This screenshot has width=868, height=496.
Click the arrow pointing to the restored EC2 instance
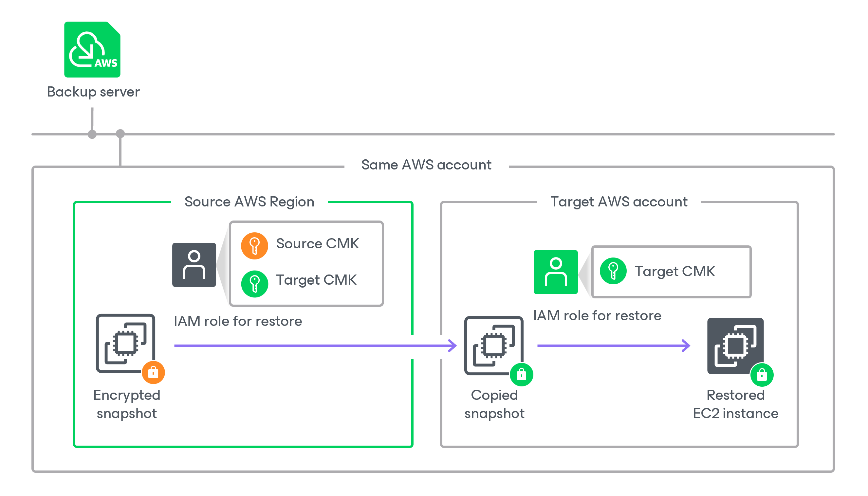coord(613,345)
